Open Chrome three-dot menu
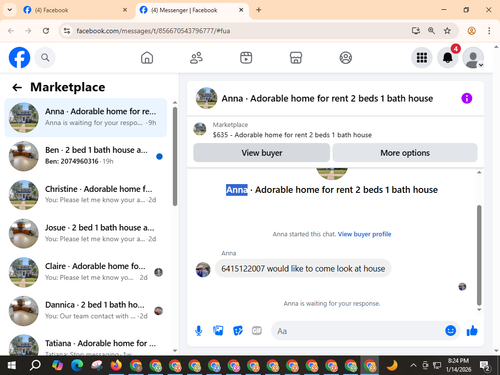Image resolution: width=500 pixels, height=375 pixels. [489, 31]
